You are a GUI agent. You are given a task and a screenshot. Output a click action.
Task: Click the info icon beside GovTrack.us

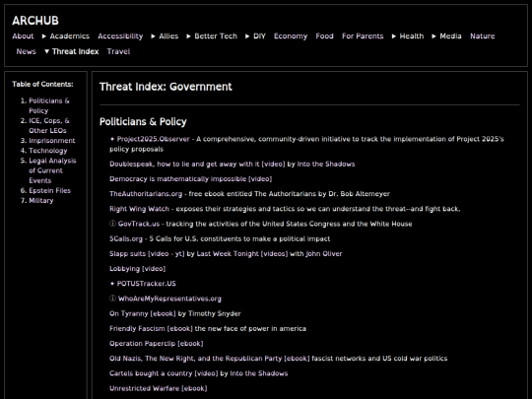point(112,224)
